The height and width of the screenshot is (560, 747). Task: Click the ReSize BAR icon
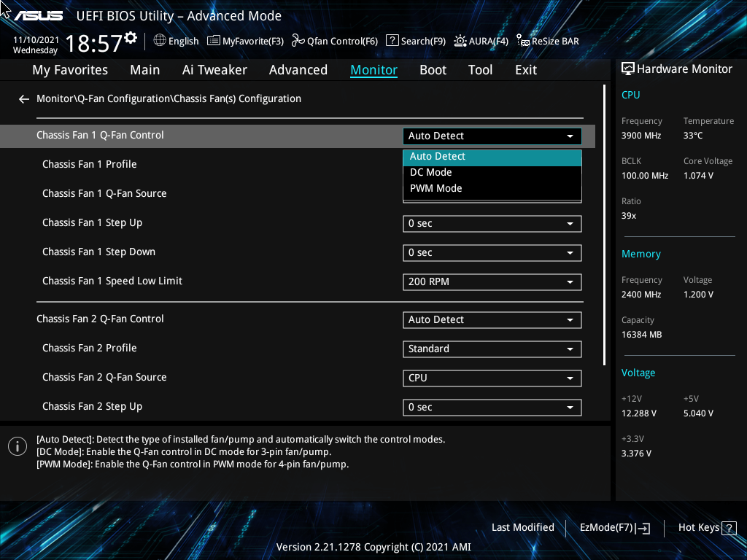(x=523, y=41)
